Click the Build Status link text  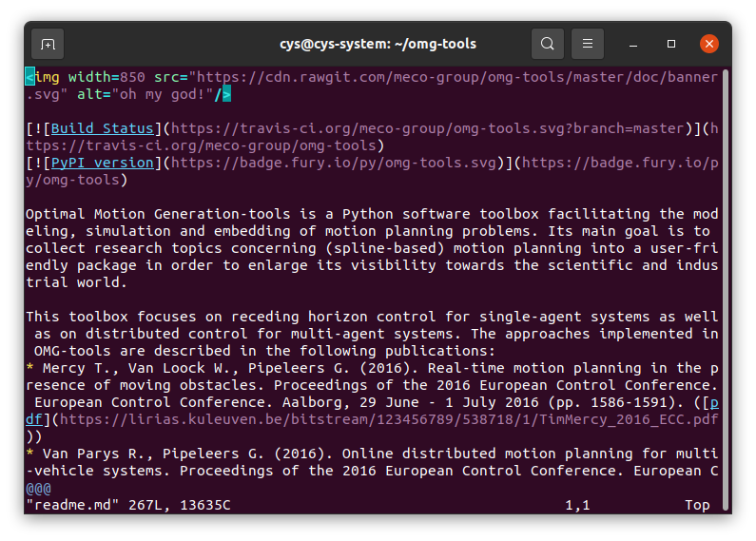coord(103,128)
